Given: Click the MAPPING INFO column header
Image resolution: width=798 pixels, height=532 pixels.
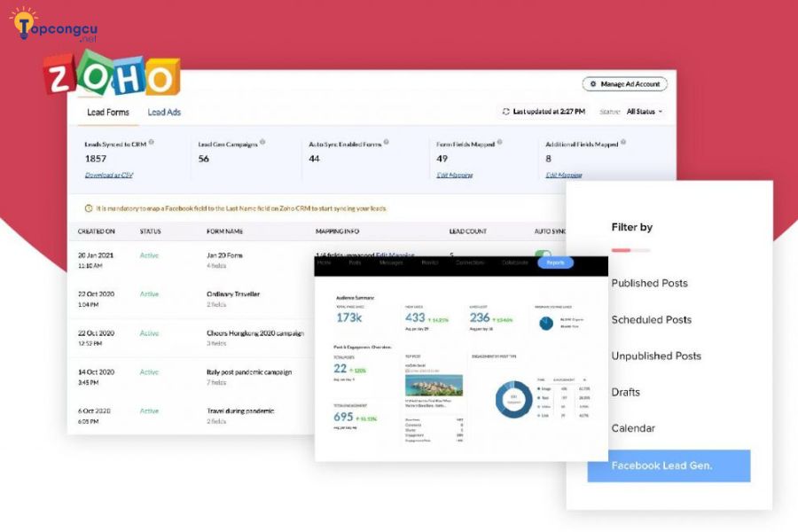Looking at the screenshot, I should [337, 231].
